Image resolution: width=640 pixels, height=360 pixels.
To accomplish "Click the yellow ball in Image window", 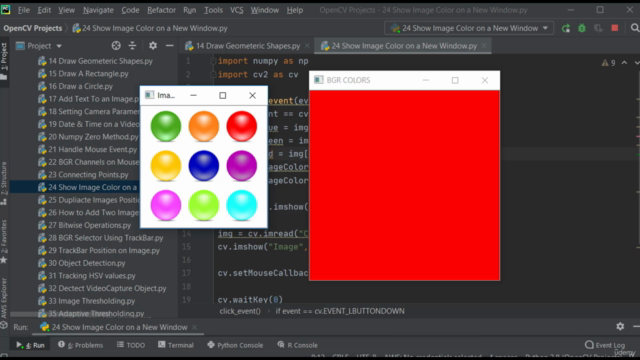I will (166, 166).
